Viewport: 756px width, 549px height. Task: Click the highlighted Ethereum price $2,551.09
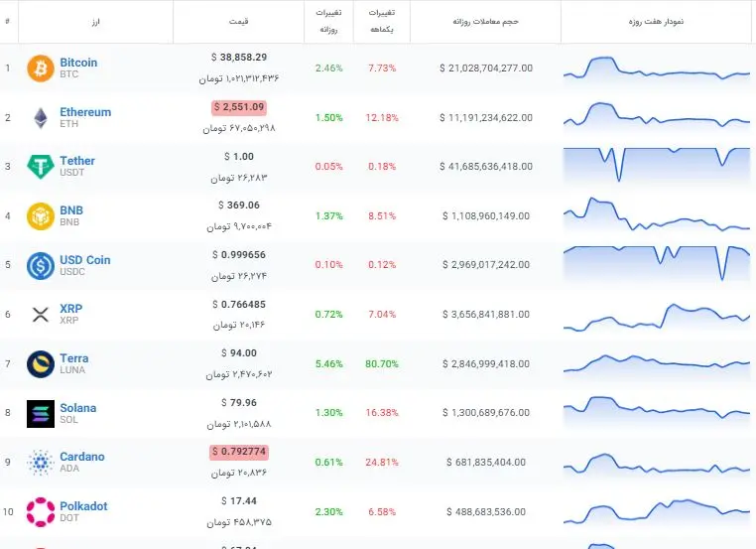click(239, 107)
